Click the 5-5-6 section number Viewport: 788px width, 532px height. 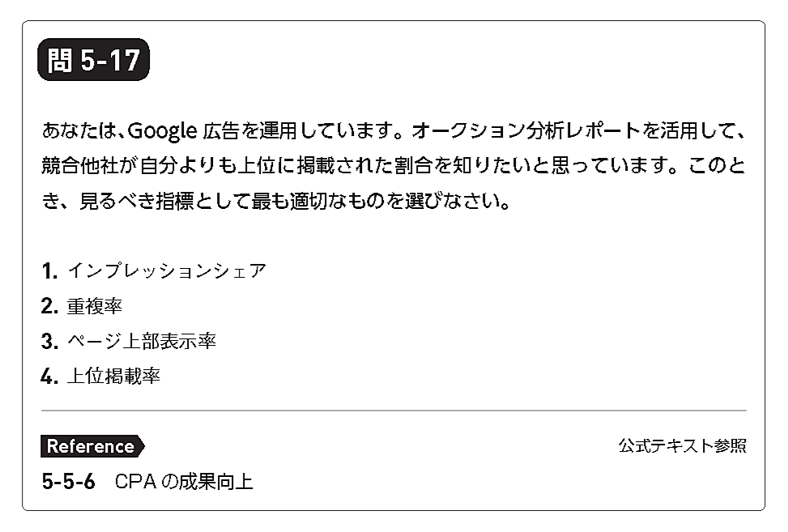pos(68,482)
